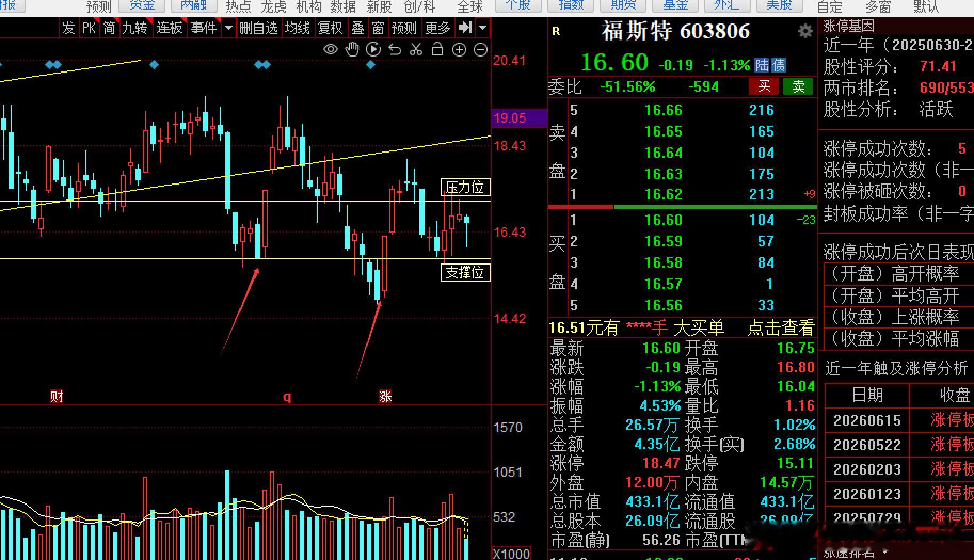Select the 数据 menu item

(x=344, y=6)
